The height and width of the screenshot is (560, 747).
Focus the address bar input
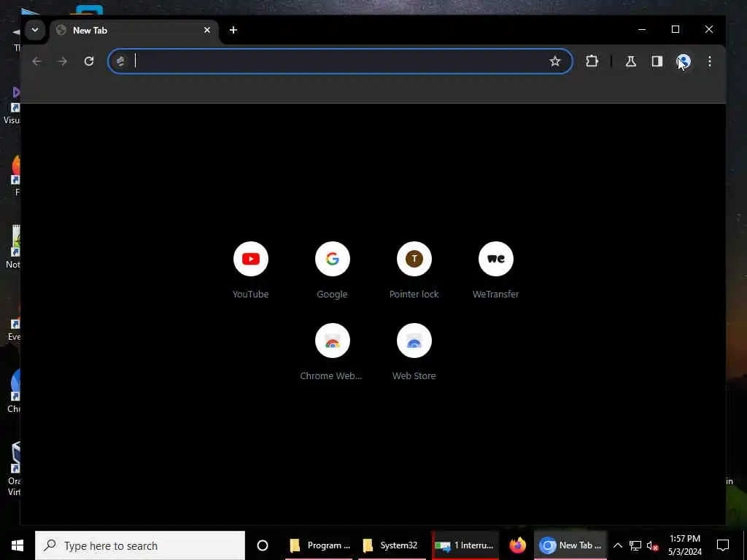point(338,61)
